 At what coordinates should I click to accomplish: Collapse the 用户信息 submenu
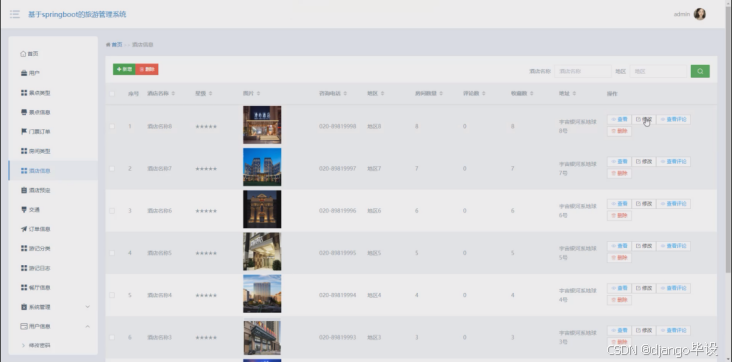tap(53, 326)
